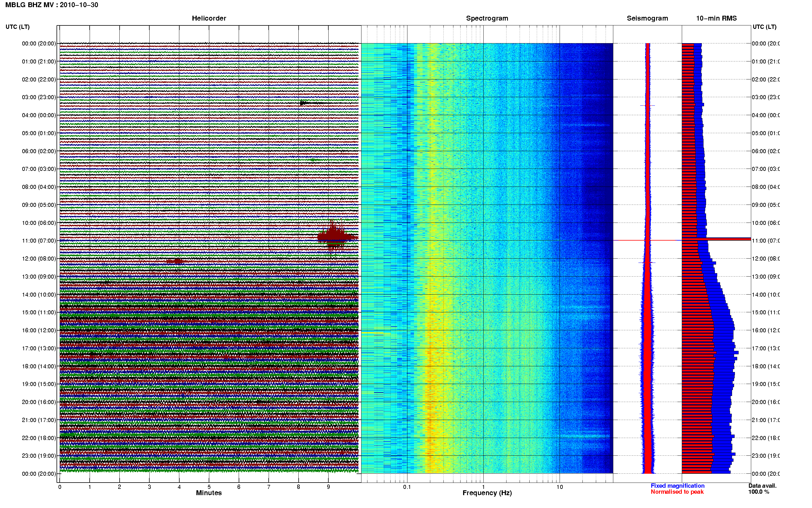The height and width of the screenshot is (508, 812).
Task: Click the left '20:00 (16:00)' time label
Action: pos(39,402)
